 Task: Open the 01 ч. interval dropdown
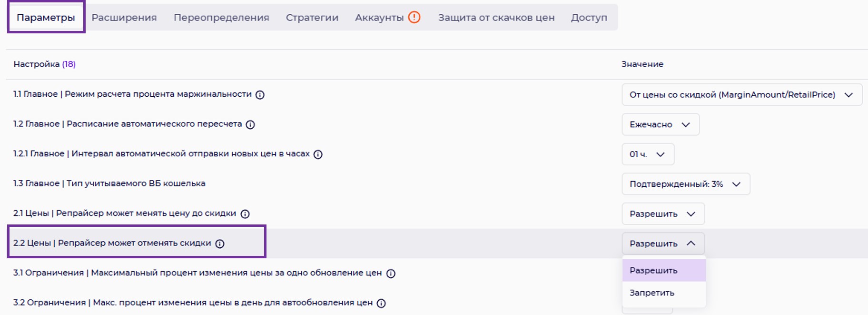(x=647, y=154)
